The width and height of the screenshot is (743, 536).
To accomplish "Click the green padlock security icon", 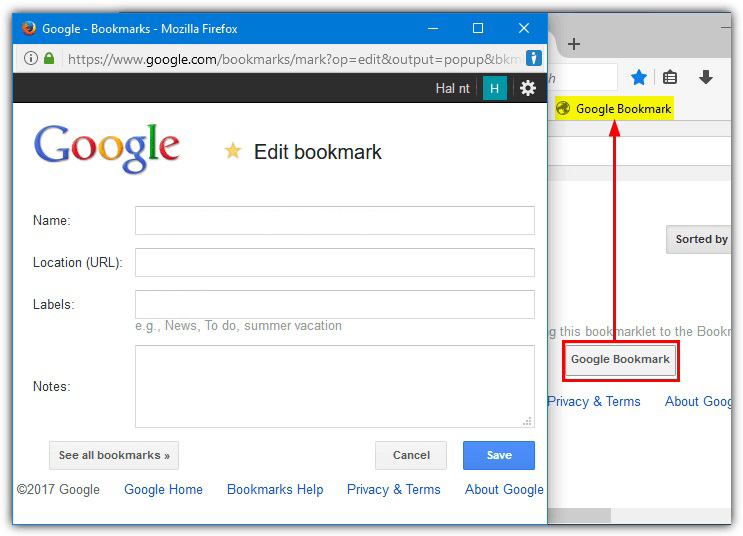I will coord(49,59).
